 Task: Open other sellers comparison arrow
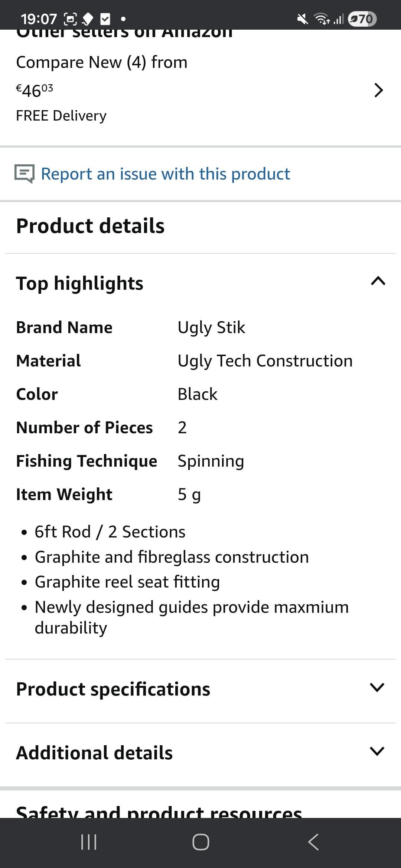(x=378, y=90)
